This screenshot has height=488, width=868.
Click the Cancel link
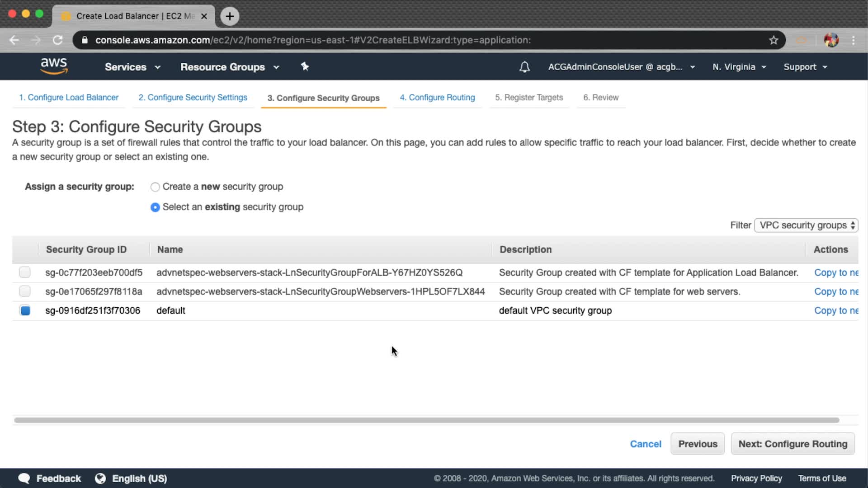pos(645,444)
